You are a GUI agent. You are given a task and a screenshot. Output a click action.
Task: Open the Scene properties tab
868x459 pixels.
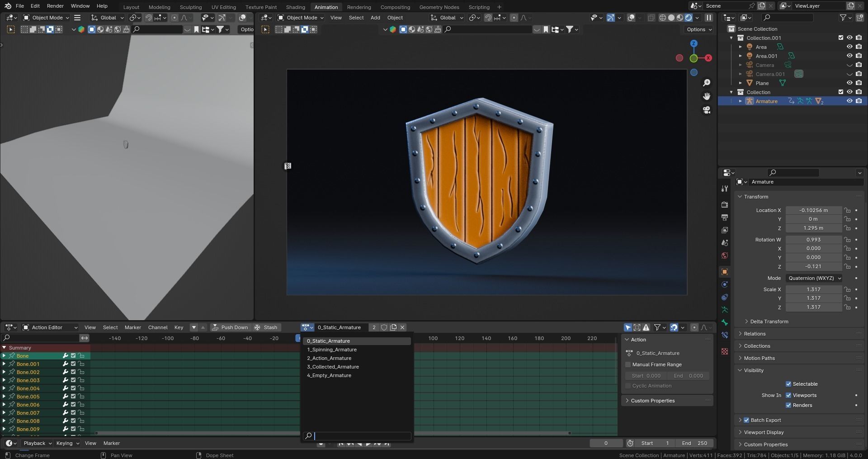pyautogui.click(x=725, y=243)
